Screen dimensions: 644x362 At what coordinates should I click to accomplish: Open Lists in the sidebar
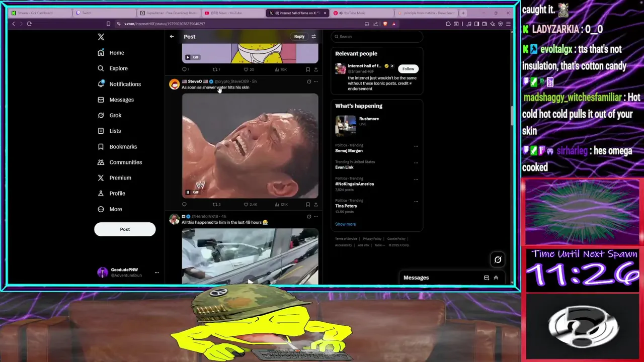(x=109, y=131)
